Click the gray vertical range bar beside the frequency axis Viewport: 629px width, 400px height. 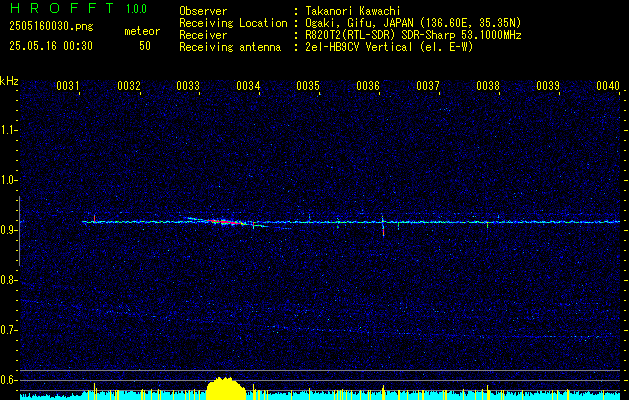tap(19, 231)
